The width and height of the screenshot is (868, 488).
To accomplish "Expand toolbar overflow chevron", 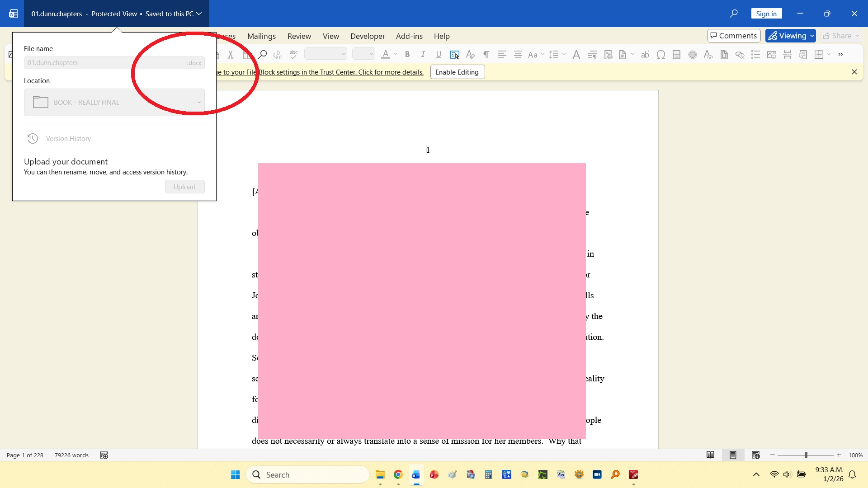I will tap(840, 55).
